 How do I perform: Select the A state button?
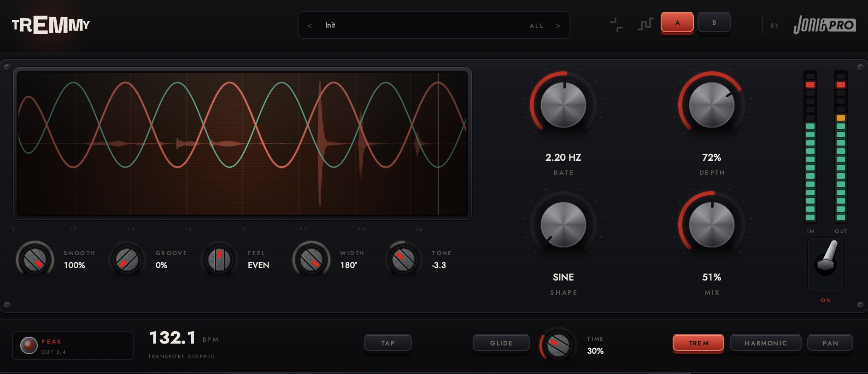(x=677, y=23)
